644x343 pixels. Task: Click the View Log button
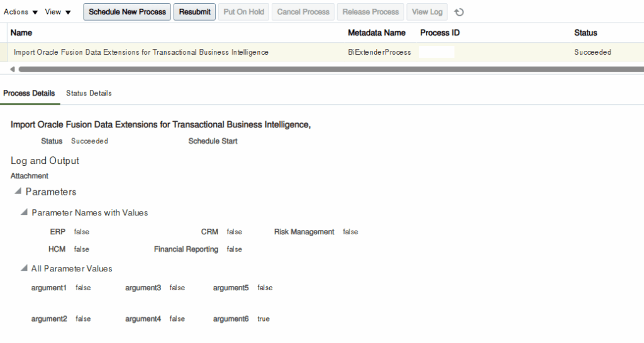(427, 12)
